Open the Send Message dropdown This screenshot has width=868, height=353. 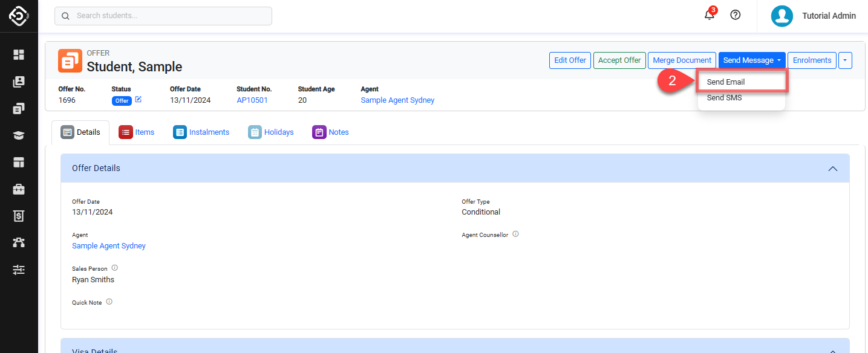(751, 60)
